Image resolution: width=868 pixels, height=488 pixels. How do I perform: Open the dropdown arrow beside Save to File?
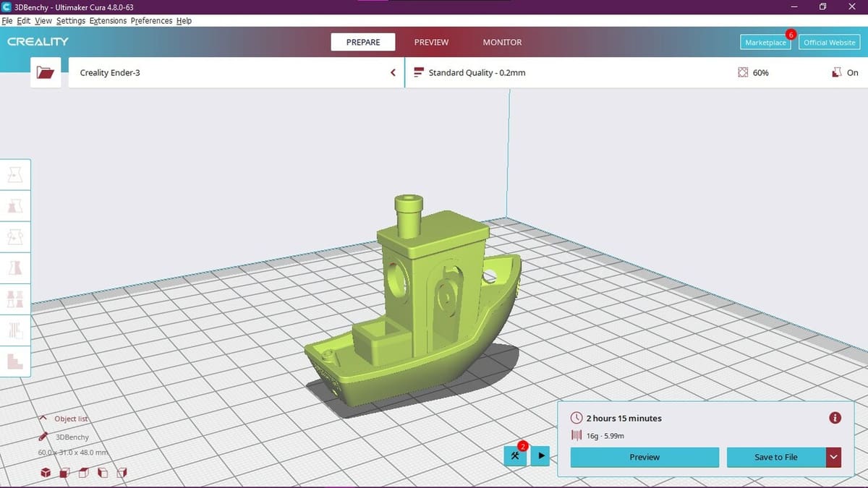coord(834,457)
